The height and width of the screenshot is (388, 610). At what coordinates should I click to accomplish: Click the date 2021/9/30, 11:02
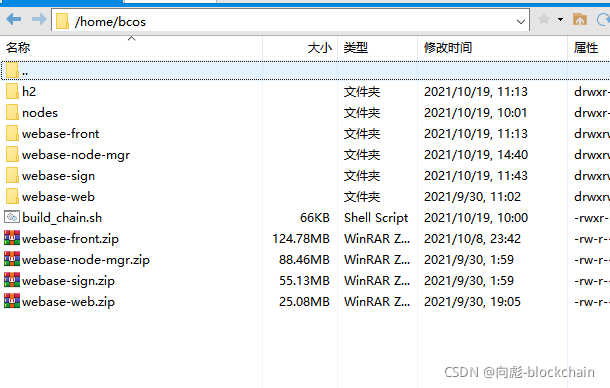point(472,197)
